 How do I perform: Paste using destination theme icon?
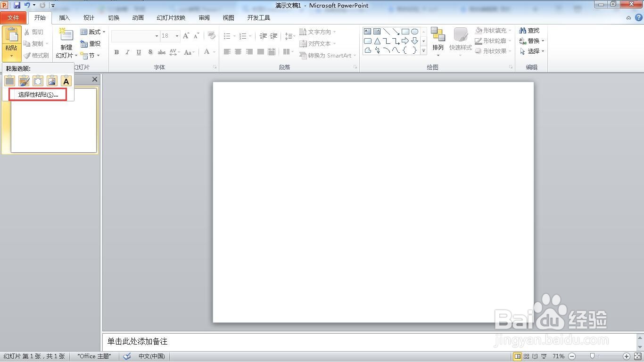(10, 81)
